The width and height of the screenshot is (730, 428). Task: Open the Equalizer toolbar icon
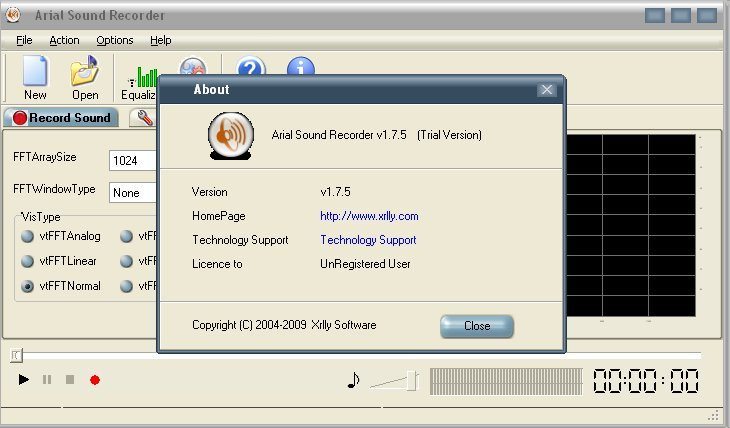coord(139,83)
